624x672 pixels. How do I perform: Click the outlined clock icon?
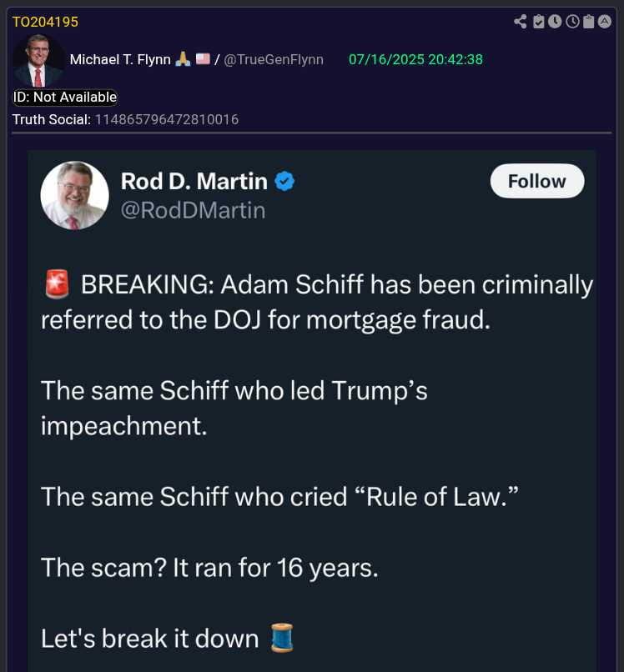tap(572, 22)
